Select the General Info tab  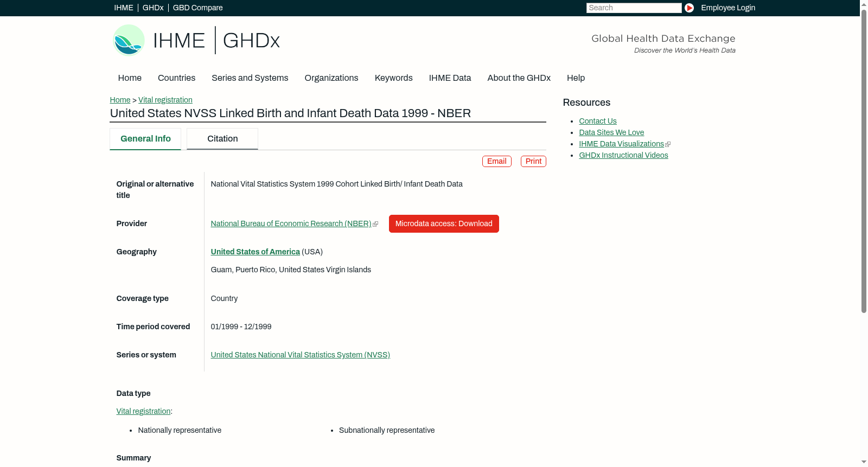click(x=145, y=139)
